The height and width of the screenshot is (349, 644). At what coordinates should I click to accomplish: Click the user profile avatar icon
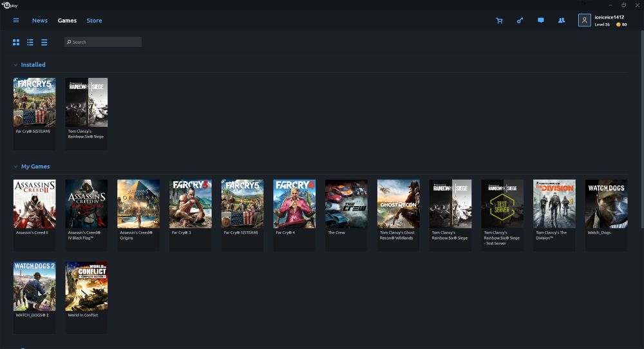(585, 20)
